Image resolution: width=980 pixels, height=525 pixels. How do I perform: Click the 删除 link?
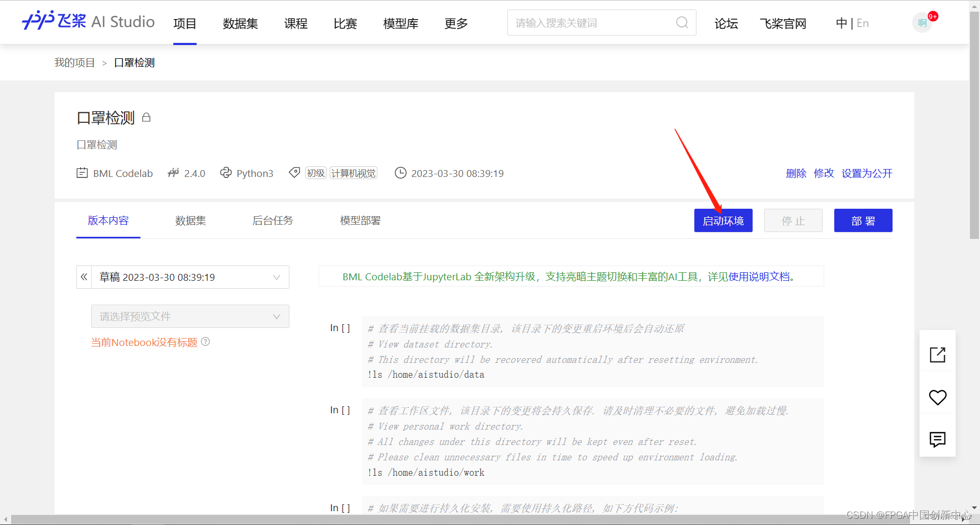(796, 173)
